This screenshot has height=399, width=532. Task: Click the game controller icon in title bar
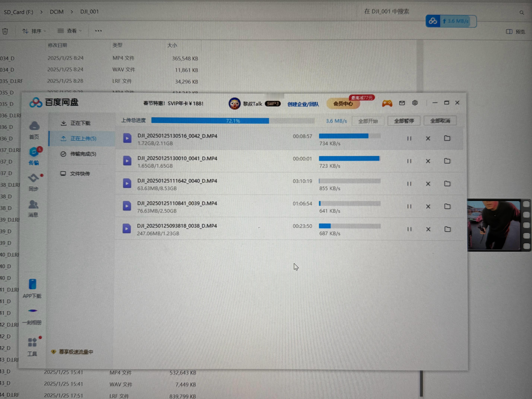point(387,103)
